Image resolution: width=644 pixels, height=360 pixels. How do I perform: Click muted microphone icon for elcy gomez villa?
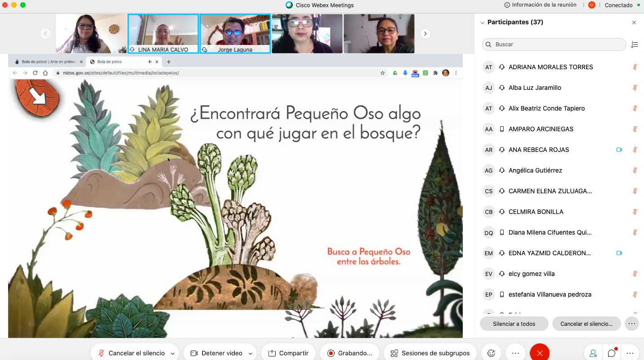tap(635, 274)
